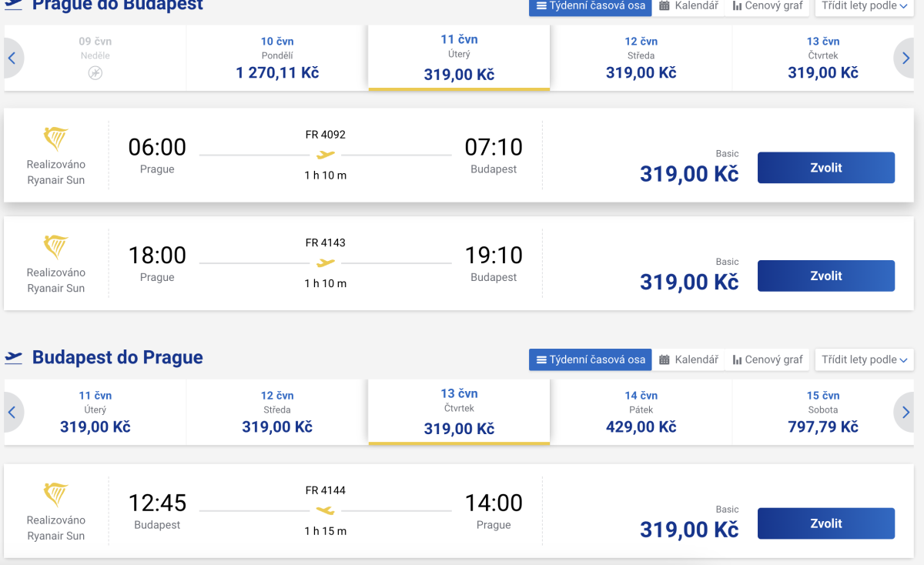Click the plane icon beside Budapest do Prague heading
The height and width of the screenshot is (565, 924).
[x=14, y=357]
